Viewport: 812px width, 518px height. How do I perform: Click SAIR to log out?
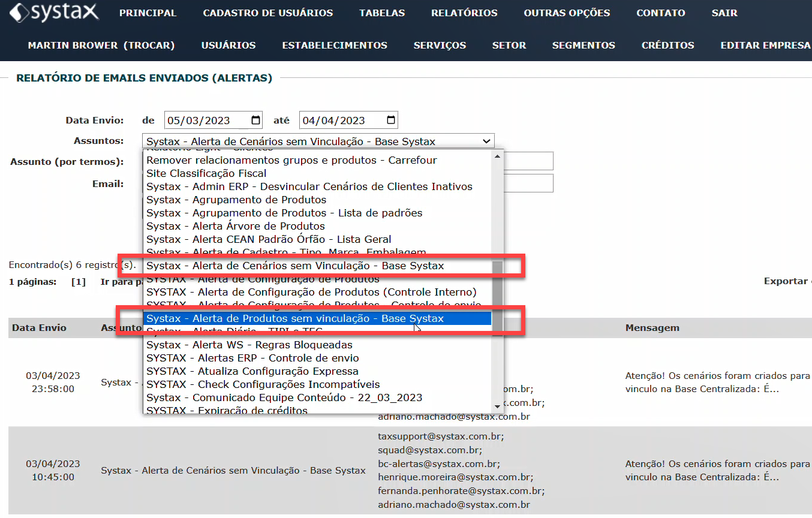[724, 13]
